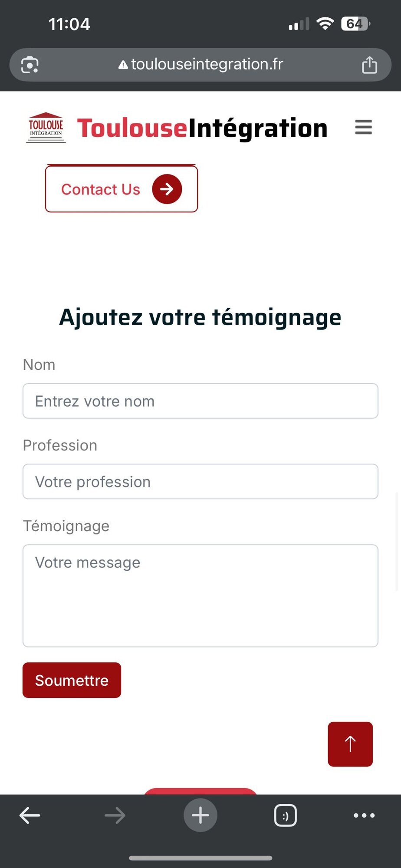Click the 'Votre message' testimonial textarea
The image size is (401, 868).
click(200, 595)
